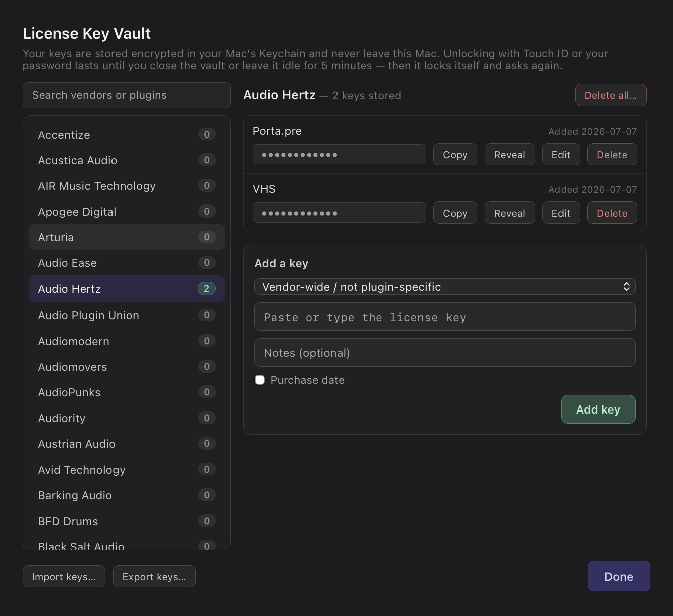Click the Audio Hertz key count badge
The width and height of the screenshot is (673, 616).
pyautogui.click(x=206, y=289)
